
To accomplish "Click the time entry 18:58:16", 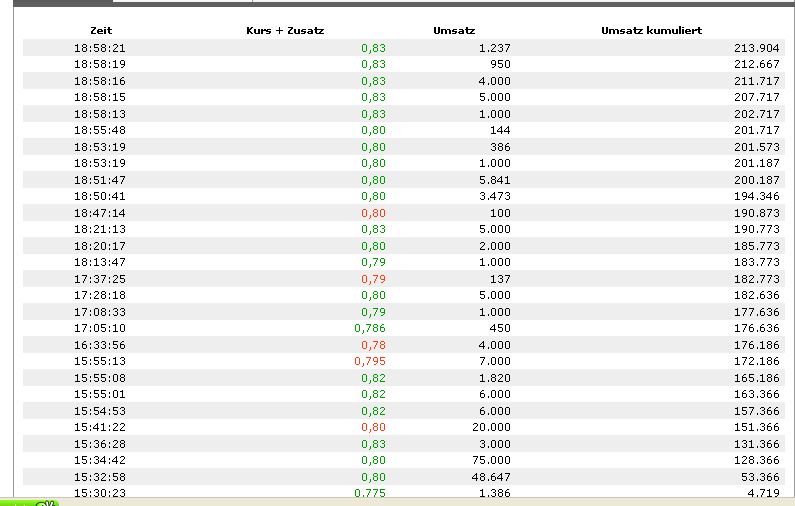I will [x=100, y=81].
